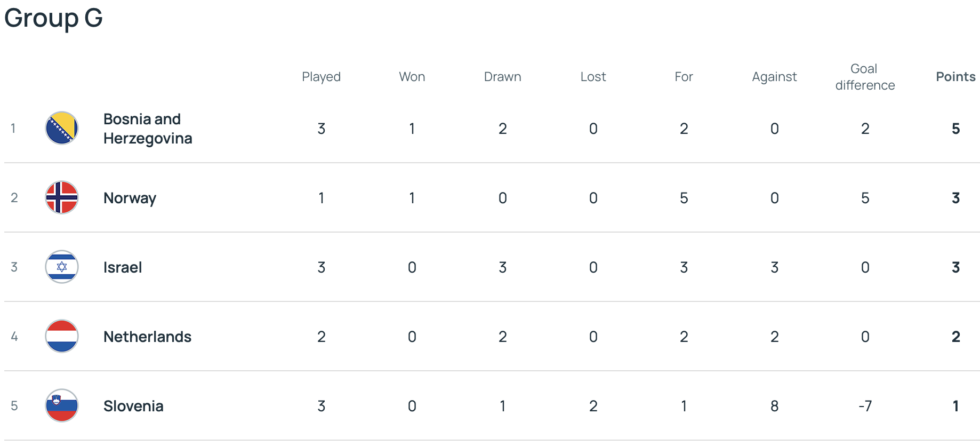
Task: Click the Against column header
Action: [x=774, y=77]
